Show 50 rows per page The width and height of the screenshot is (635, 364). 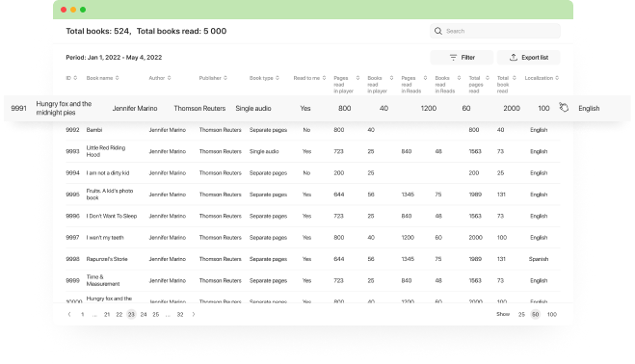(x=536, y=314)
